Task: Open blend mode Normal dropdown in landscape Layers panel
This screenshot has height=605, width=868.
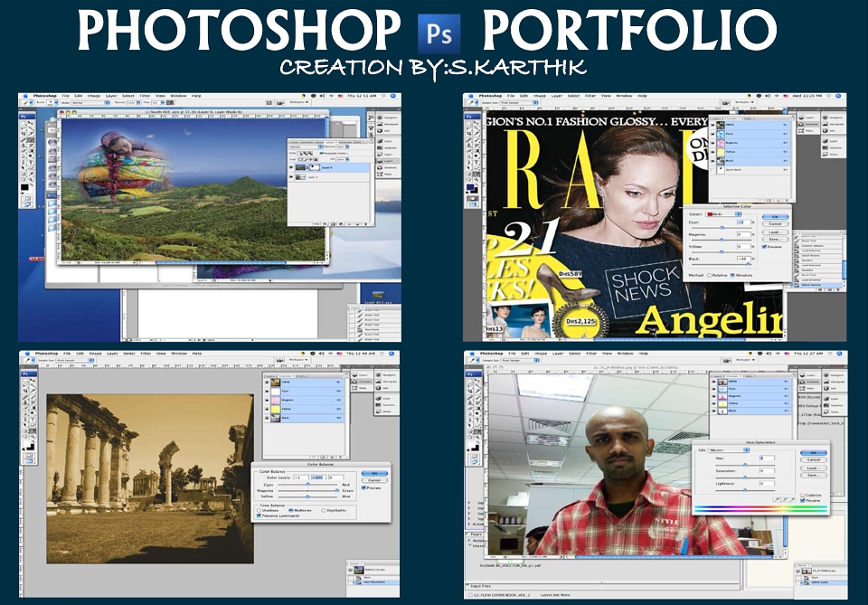Action: coord(307,147)
